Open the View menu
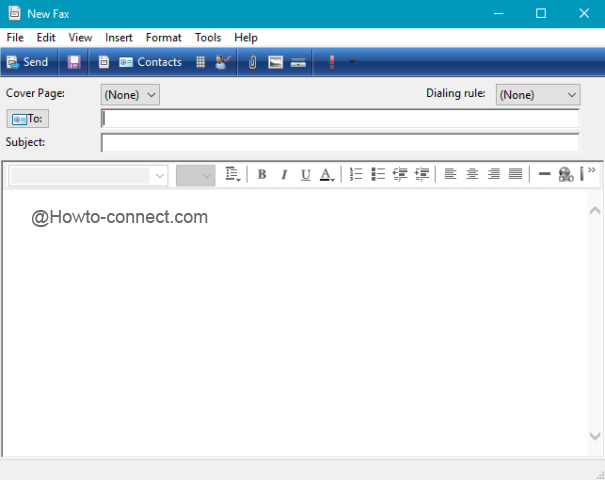Image resolution: width=605 pixels, height=480 pixels. (80, 38)
